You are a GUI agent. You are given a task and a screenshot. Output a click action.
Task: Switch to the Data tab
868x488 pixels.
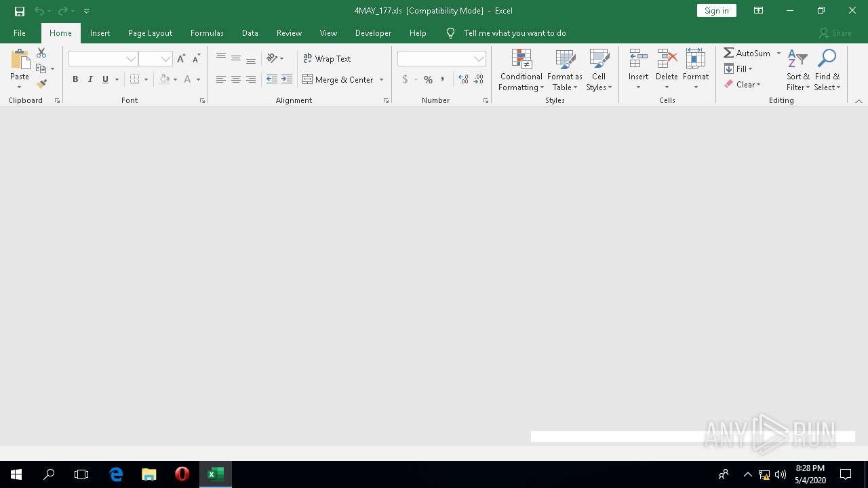click(250, 33)
